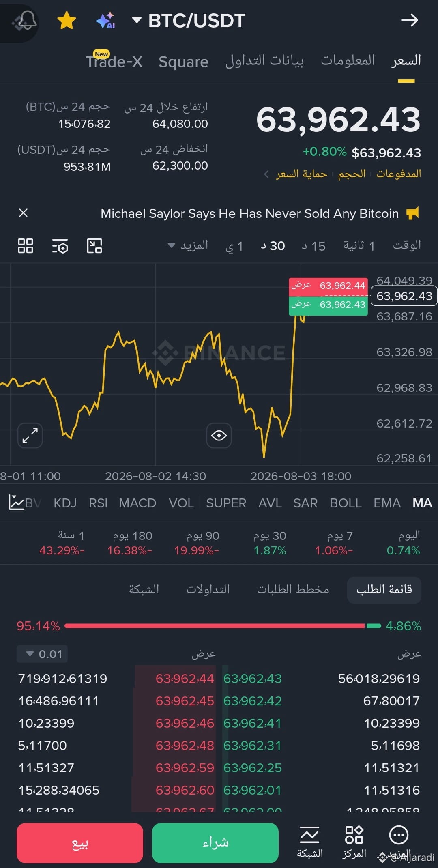The height and width of the screenshot is (868, 438).
Task: Toggle the VOL indicator
Action: pos(181,503)
